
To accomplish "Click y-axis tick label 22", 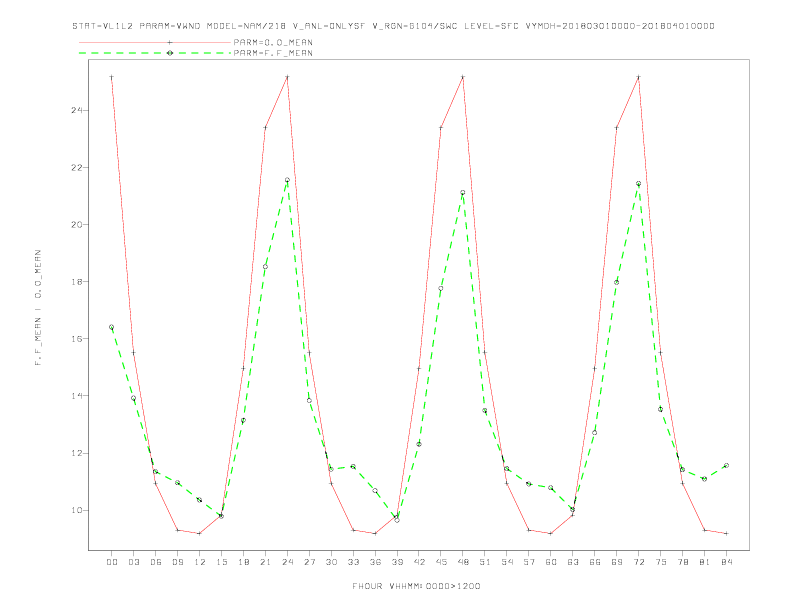I will point(77,167).
